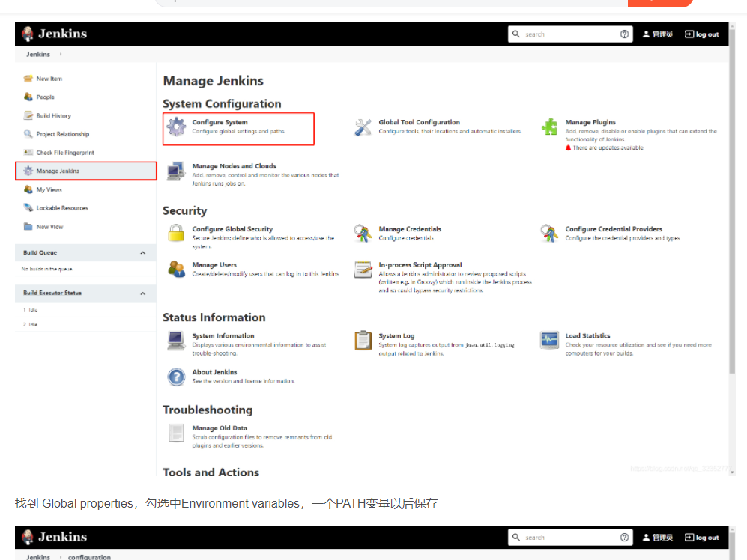Screen dimensions: 747x560
Task: Click inside the search box
Action: 569,34
